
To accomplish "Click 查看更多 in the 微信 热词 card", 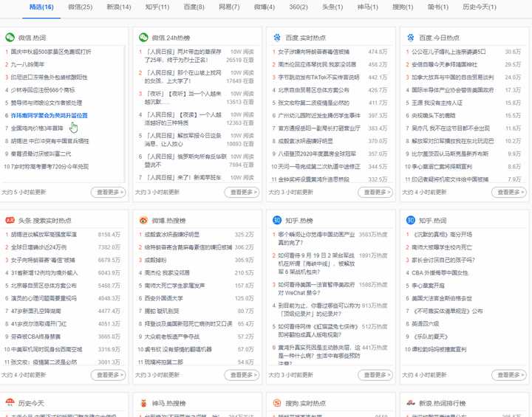I will click(x=109, y=192).
